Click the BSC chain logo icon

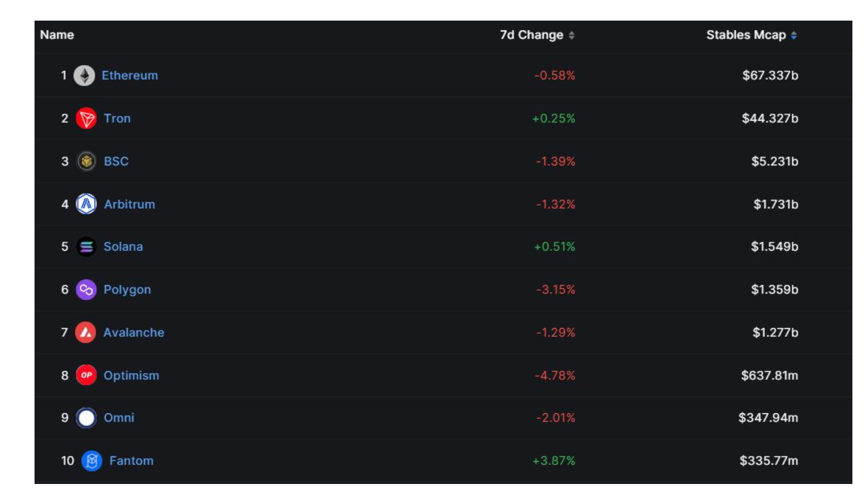86,162
